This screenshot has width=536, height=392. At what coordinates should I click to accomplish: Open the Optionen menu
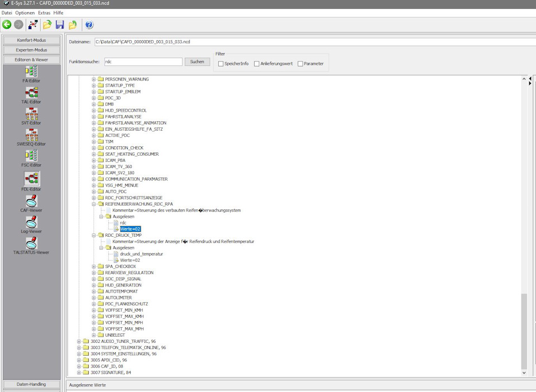tap(25, 13)
